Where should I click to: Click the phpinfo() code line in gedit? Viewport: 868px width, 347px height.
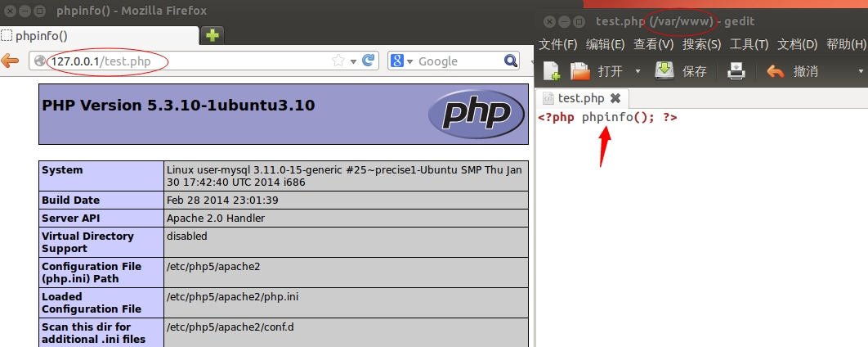[608, 118]
